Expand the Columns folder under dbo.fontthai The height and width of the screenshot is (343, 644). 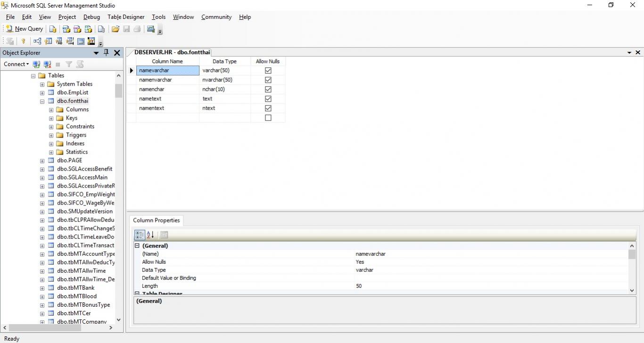point(51,110)
